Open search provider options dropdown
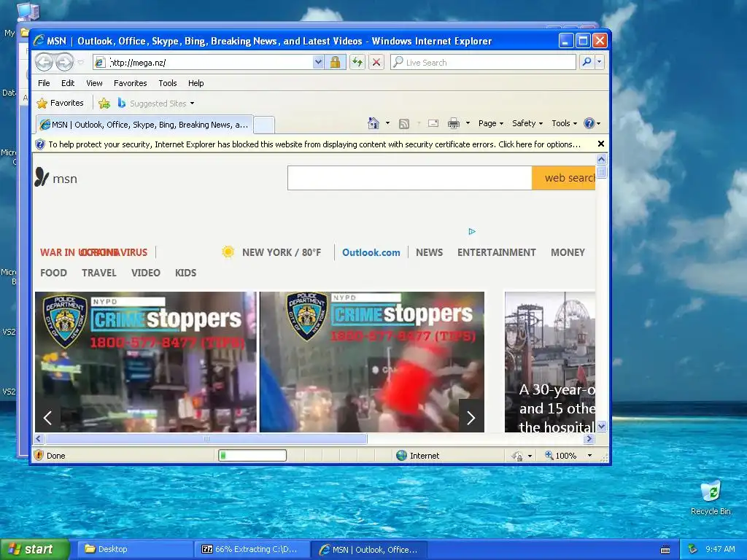747x560 pixels. click(600, 62)
